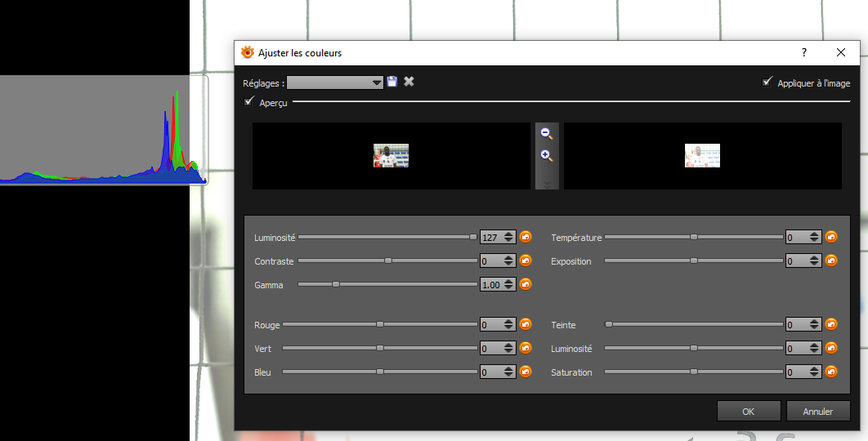Click the Gamma stepper showing 1.00

click(498, 285)
